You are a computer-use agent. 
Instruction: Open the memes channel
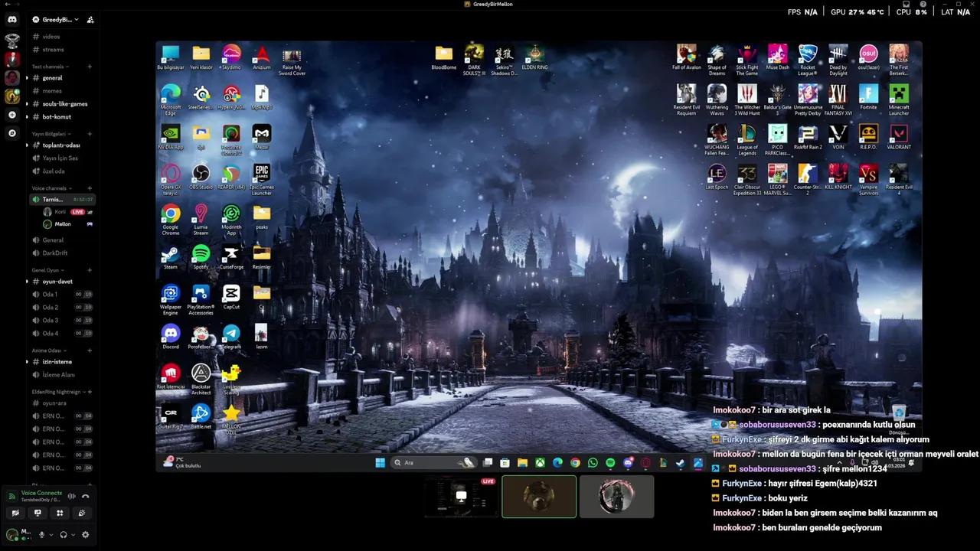coord(61,91)
